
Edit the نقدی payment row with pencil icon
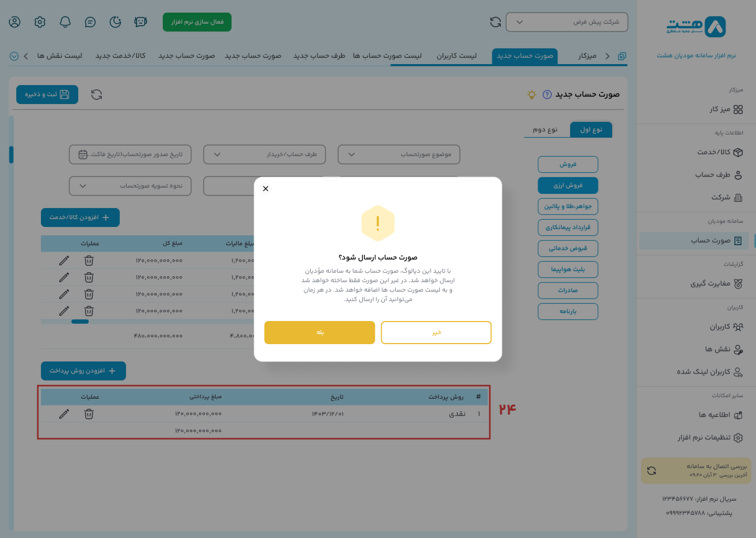(x=64, y=414)
